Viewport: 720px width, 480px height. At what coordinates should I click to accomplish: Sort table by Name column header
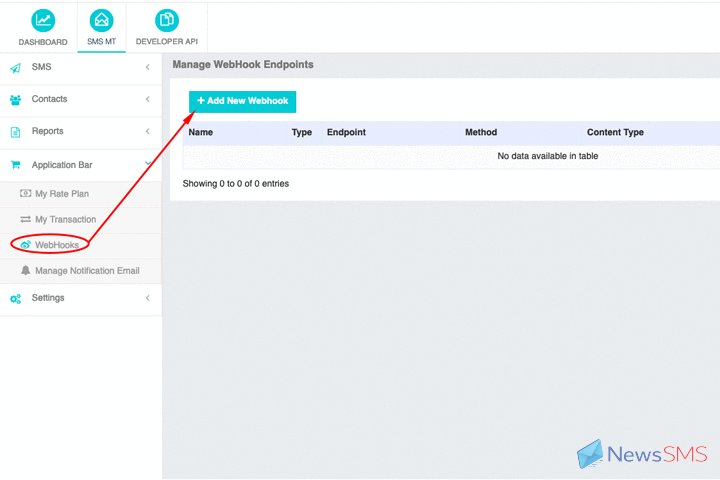click(x=201, y=133)
